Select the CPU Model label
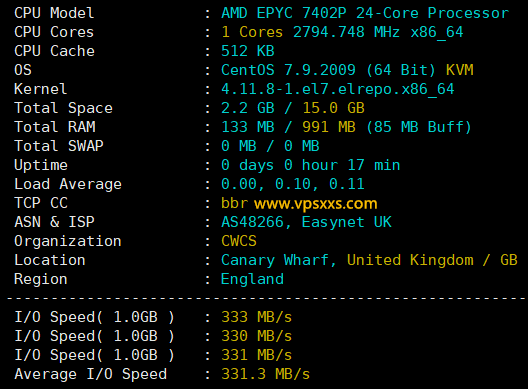Viewport: 528px width, 389px height. coord(54,13)
